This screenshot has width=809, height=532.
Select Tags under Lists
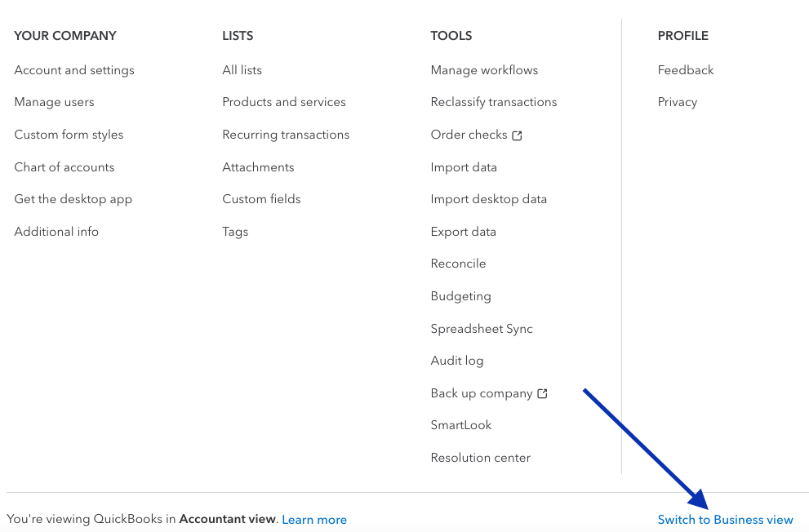tap(235, 232)
